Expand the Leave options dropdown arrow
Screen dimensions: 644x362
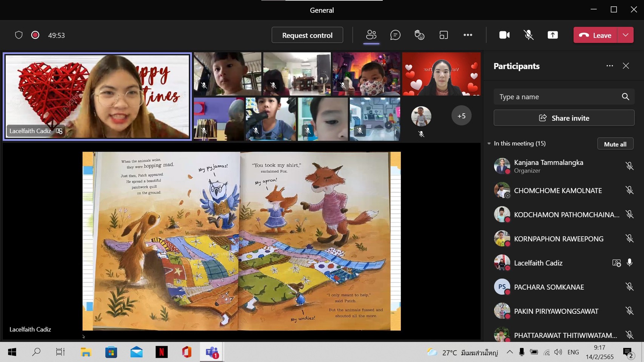(626, 35)
